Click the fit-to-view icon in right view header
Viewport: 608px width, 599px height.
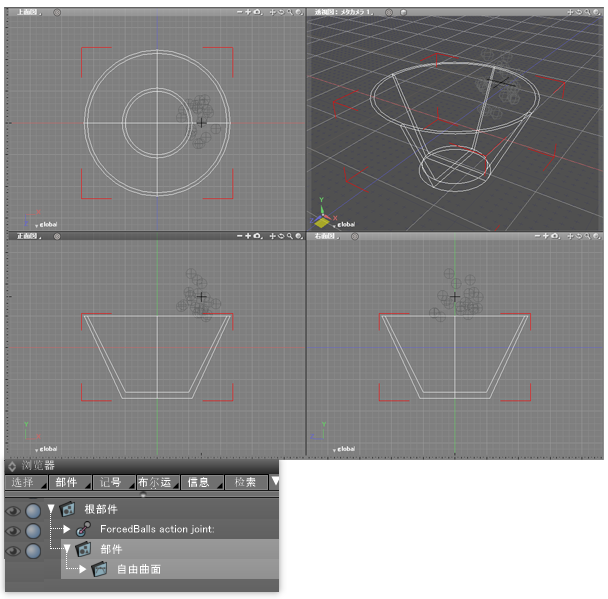click(555, 236)
